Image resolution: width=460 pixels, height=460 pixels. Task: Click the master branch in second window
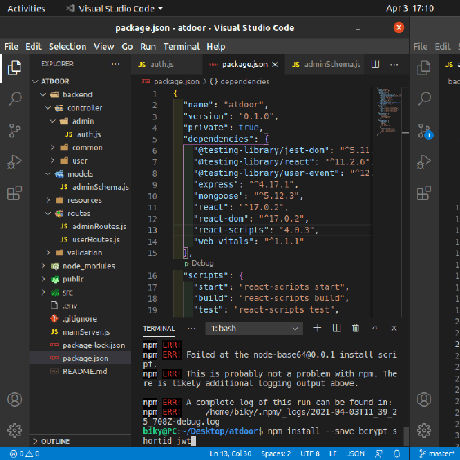[437, 454]
